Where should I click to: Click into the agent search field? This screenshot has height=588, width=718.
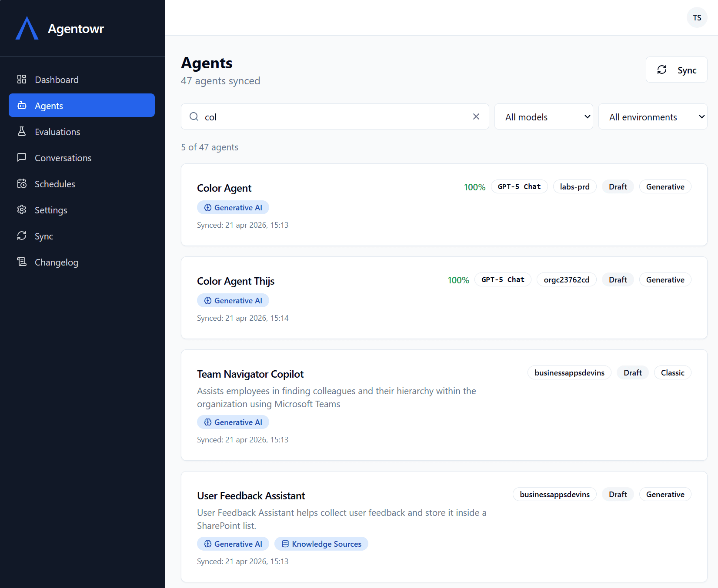(x=335, y=116)
